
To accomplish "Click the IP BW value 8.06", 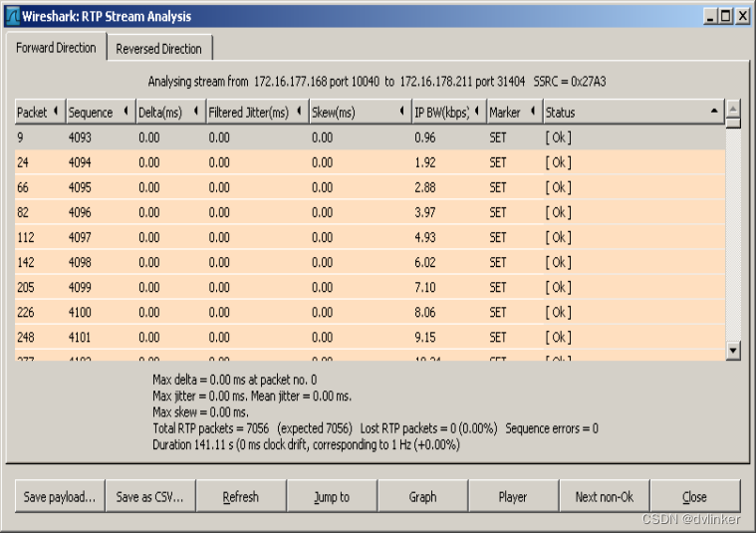I will tap(424, 313).
